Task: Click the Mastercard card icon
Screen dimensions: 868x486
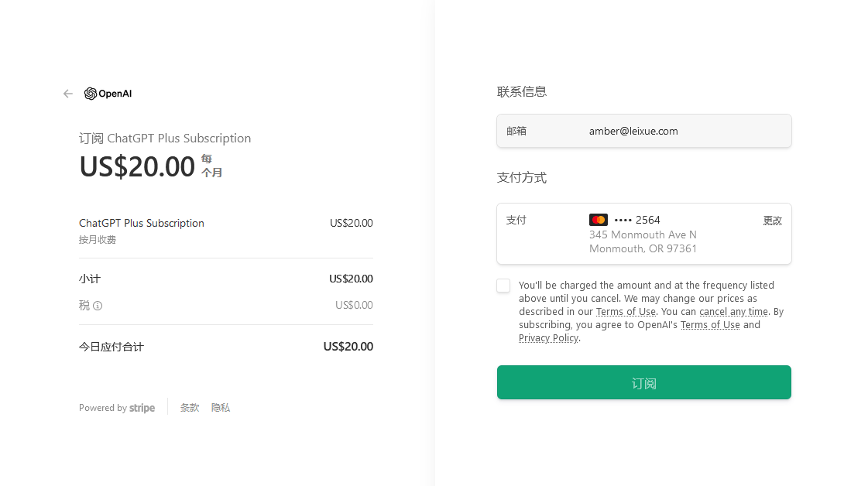Action: click(598, 220)
